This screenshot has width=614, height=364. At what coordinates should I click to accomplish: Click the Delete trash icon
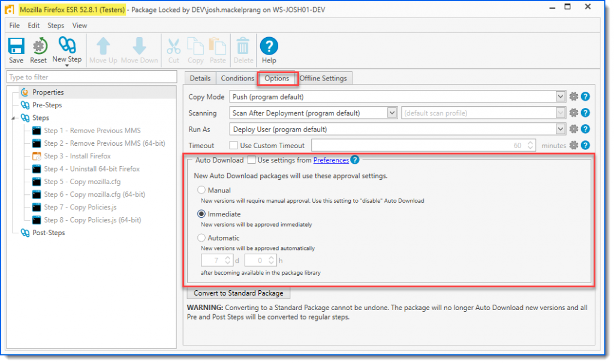(x=243, y=46)
